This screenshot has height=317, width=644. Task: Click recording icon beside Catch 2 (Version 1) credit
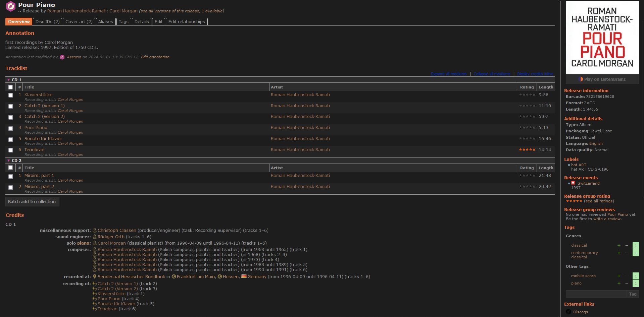pyautogui.click(x=95, y=284)
